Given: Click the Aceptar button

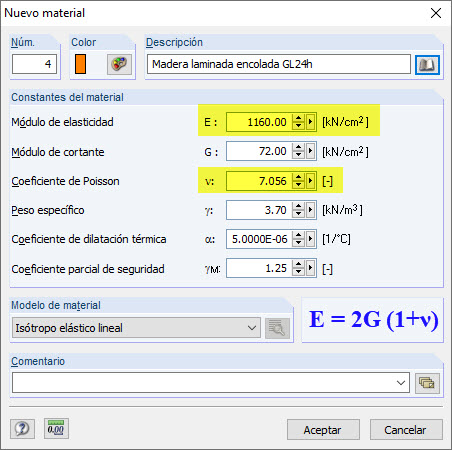Looking at the screenshot, I should (323, 430).
